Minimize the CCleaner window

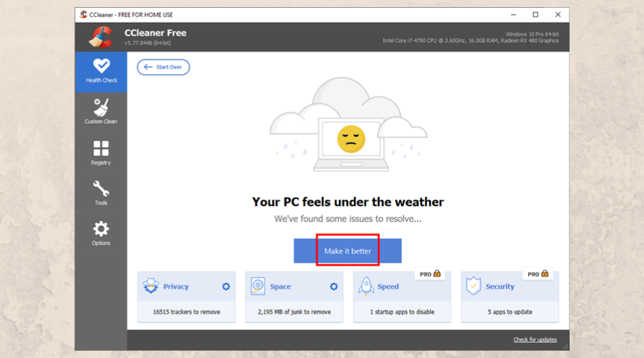coord(513,14)
